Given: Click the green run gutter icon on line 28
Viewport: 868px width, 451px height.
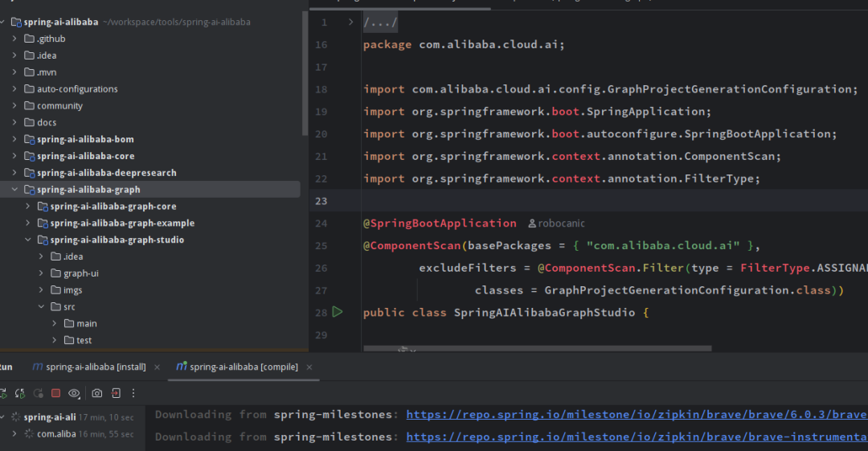Looking at the screenshot, I should 337,312.
